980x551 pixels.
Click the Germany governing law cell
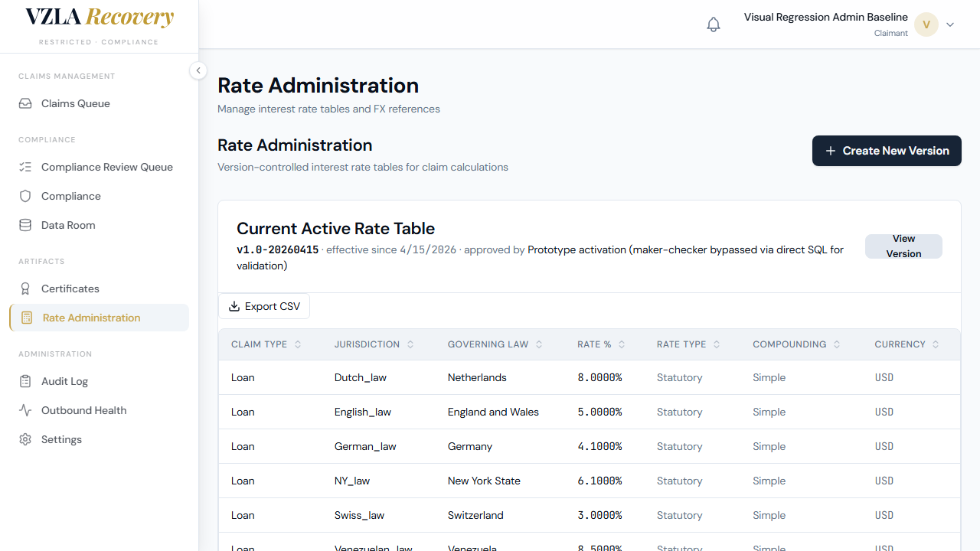coord(470,446)
